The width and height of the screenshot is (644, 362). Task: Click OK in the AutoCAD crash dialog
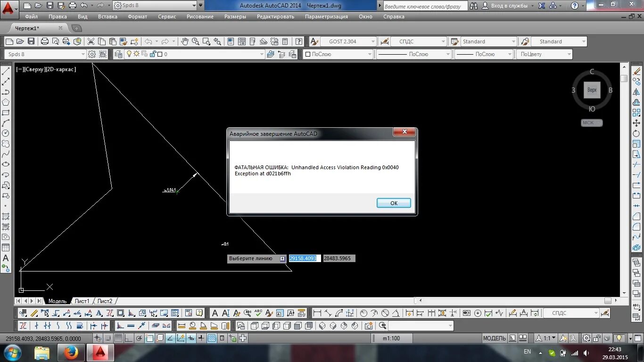coord(394,203)
